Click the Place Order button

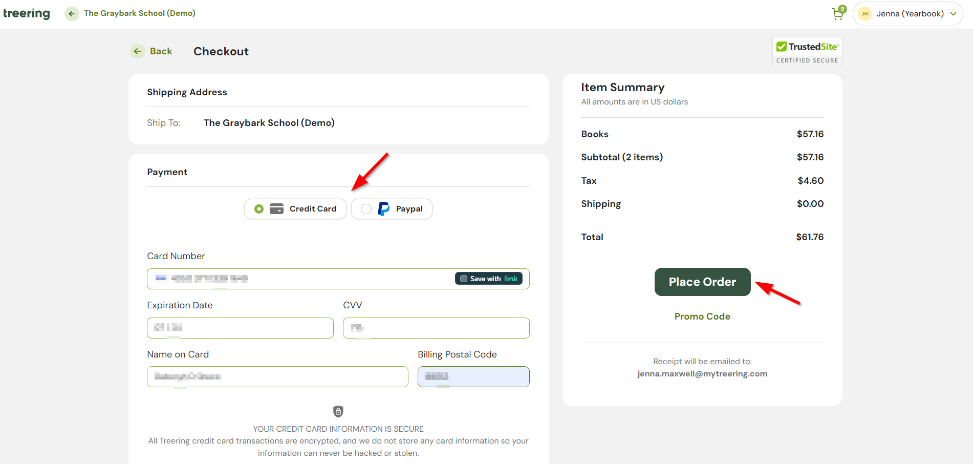click(702, 282)
